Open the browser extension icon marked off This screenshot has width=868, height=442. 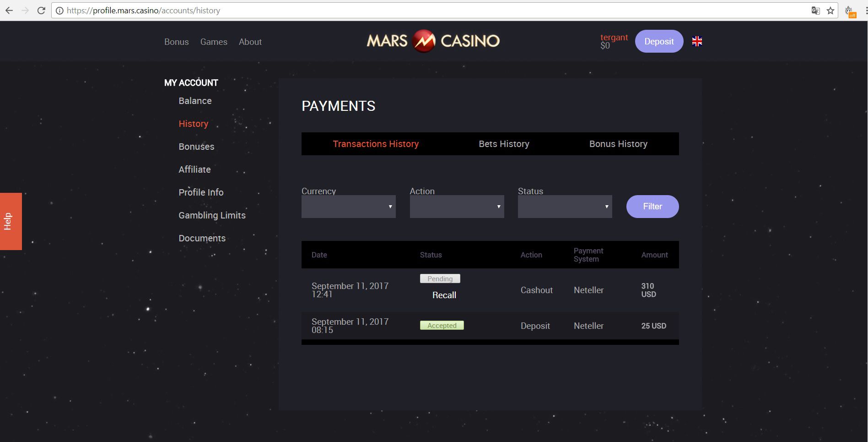pos(851,11)
